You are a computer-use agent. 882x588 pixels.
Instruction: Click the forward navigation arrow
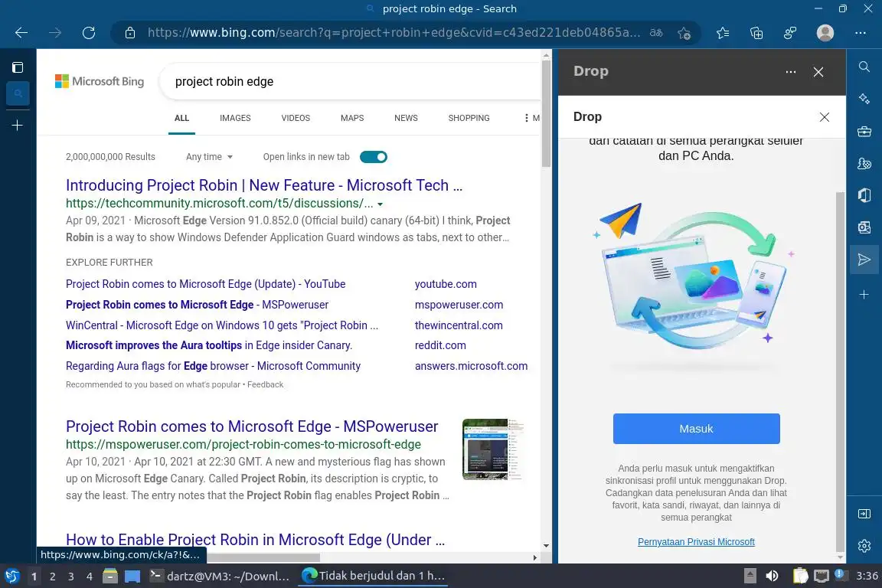[55, 33]
